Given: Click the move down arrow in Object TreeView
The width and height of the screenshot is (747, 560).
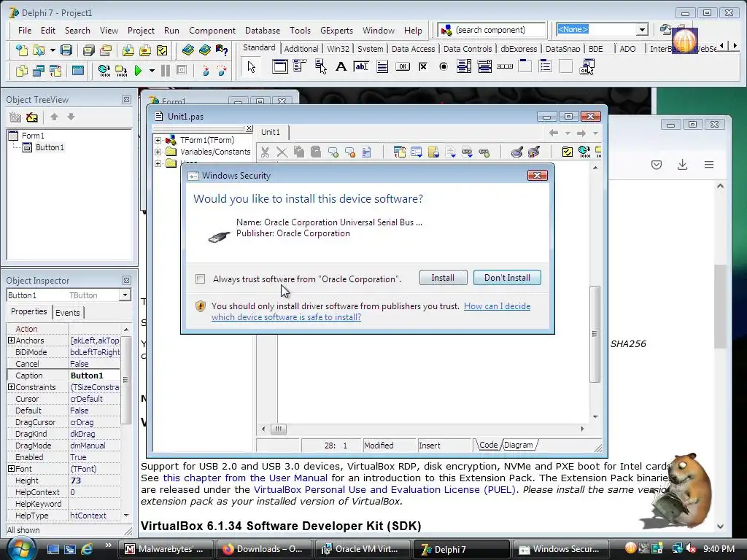Looking at the screenshot, I should (71, 117).
